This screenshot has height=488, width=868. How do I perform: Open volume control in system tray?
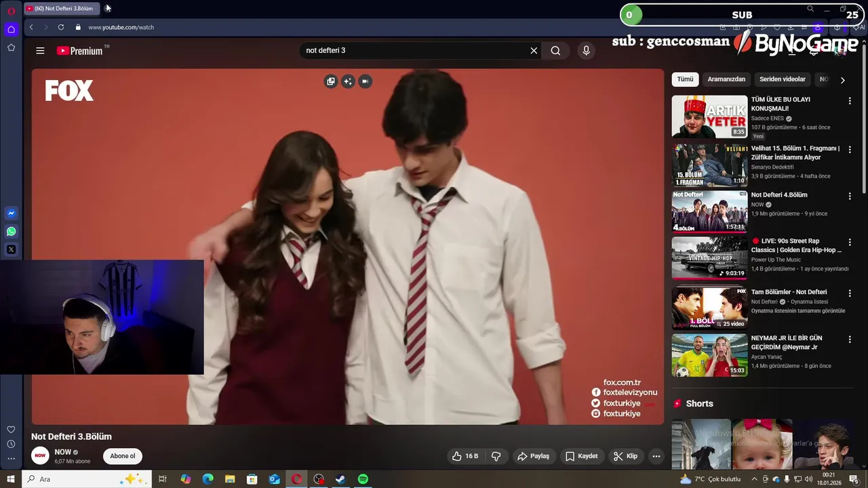tap(808, 479)
